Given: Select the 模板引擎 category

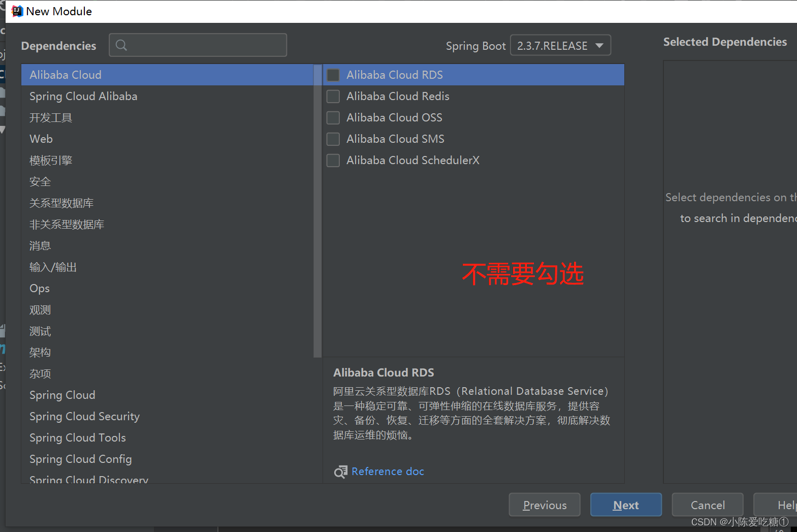Looking at the screenshot, I should 168,160.
